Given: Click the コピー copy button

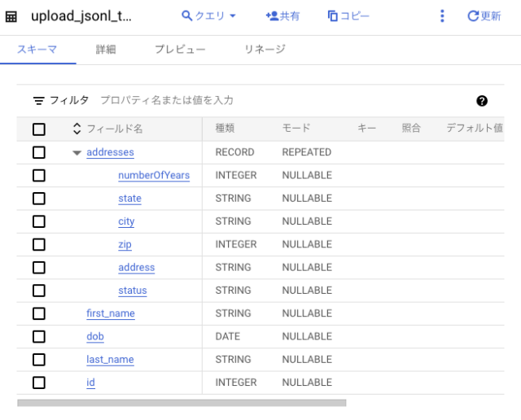Looking at the screenshot, I should pyautogui.click(x=348, y=16).
